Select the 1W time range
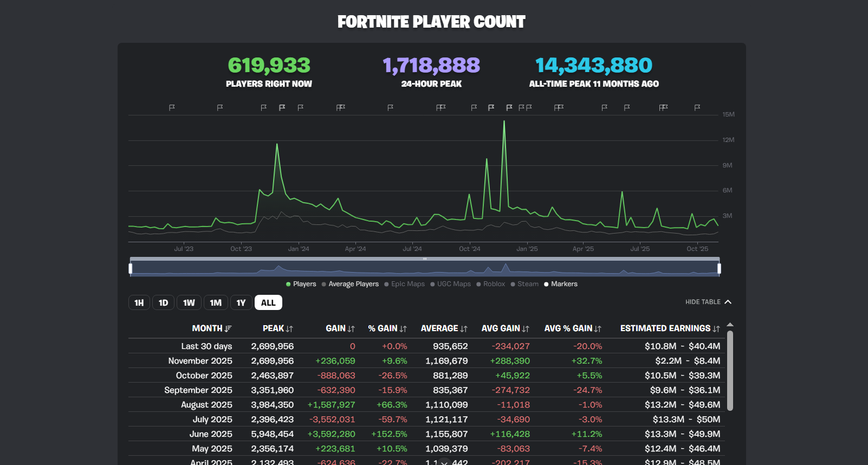 (x=189, y=302)
